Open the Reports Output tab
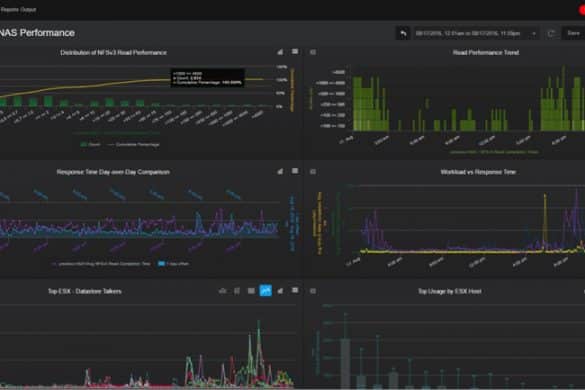The height and width of the screenshot is (390, 585). tap(18, 10)
